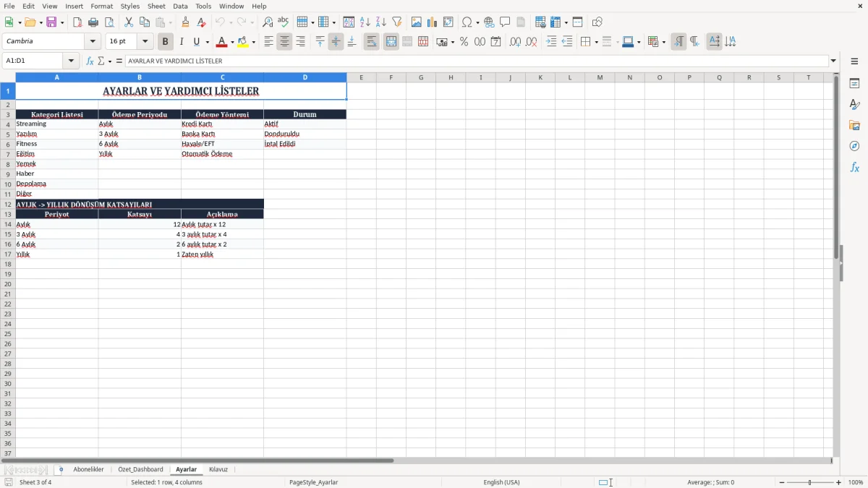Toggle Italic formatting
Screen dimensions: 868x488
click(x=182, y=42)
